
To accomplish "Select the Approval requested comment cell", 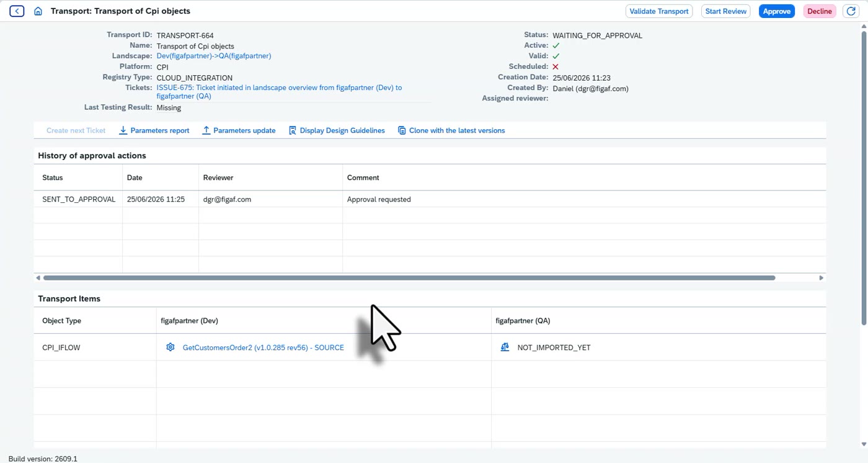I will click(x=584, y=199).
